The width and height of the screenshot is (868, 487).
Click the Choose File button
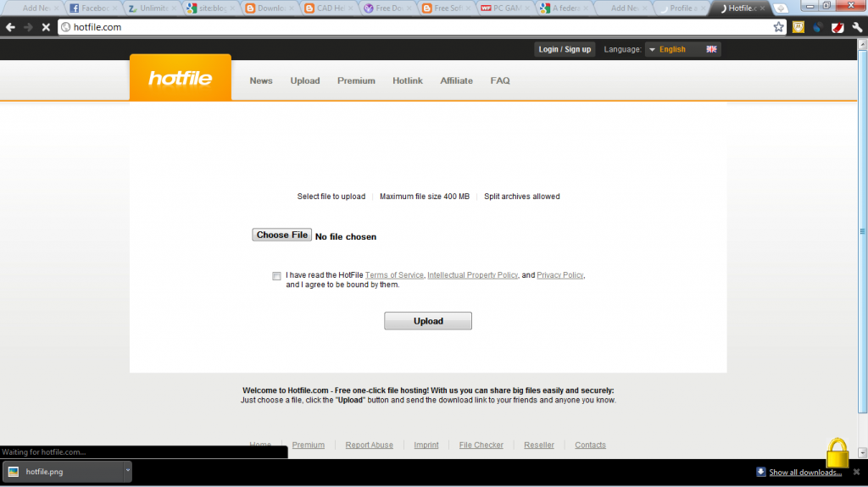tap(281, 235)
